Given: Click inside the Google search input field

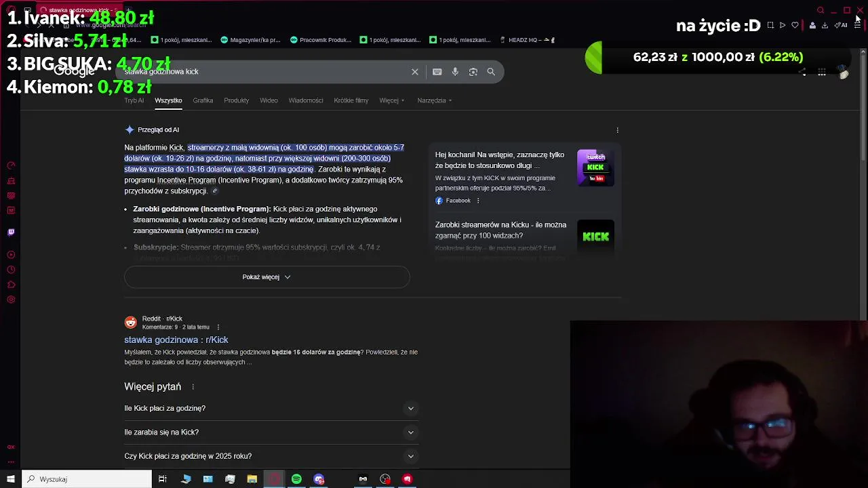Looking at the screenshot, I should point(264,72).
